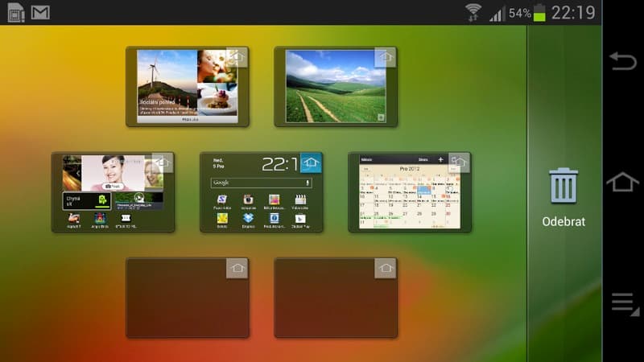This screenshot has height=362, width=644.
Task: Set portrait photos panel as home screen
Action: (163, 163)
